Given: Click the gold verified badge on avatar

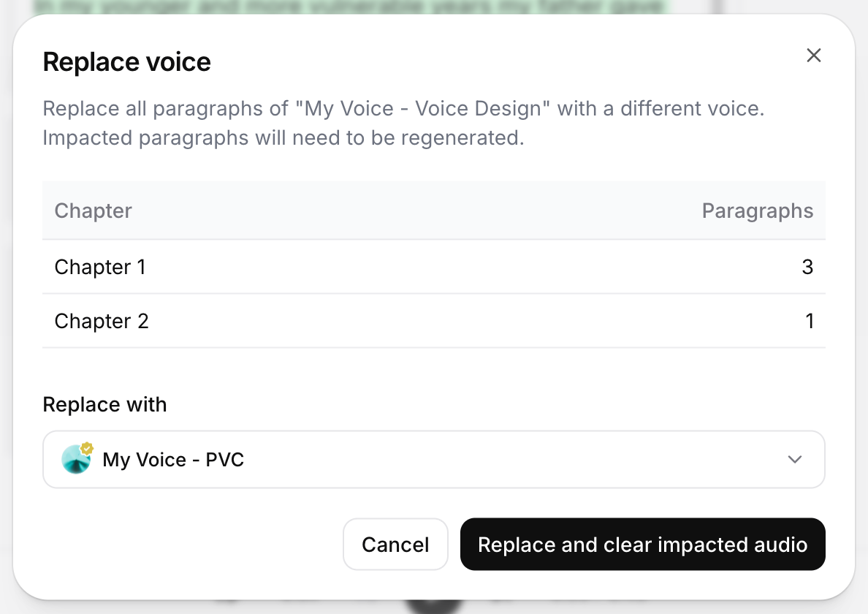Looking at the screenshot, I should [87, 449].
